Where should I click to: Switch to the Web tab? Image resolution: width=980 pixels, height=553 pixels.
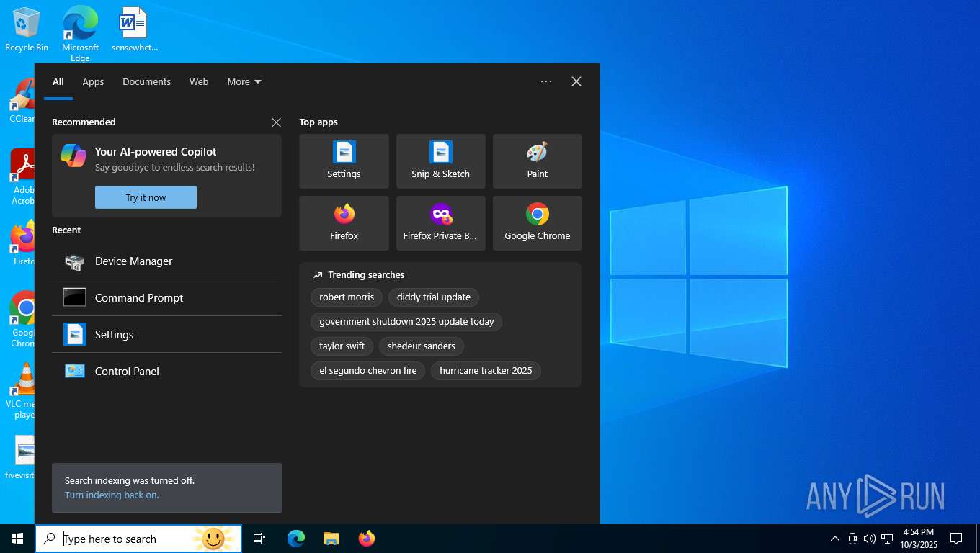(199, 81)
